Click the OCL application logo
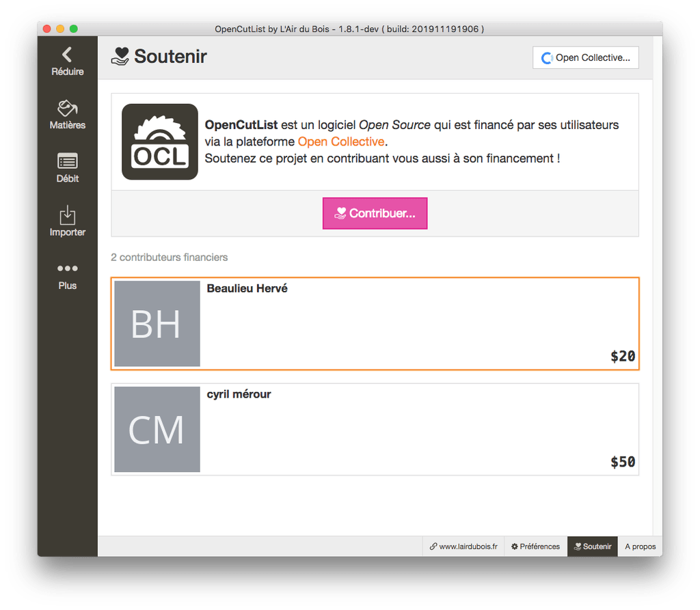 pos(160,142)
